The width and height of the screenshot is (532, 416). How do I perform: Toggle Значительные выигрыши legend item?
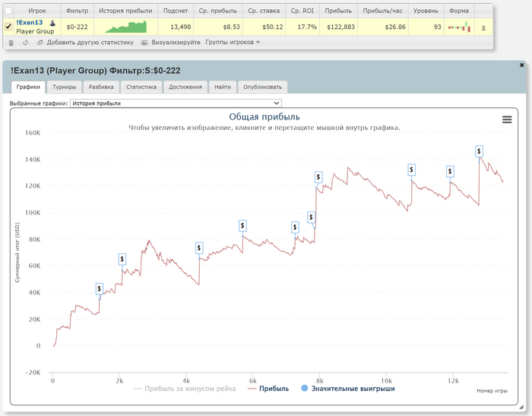pos(348,389)
